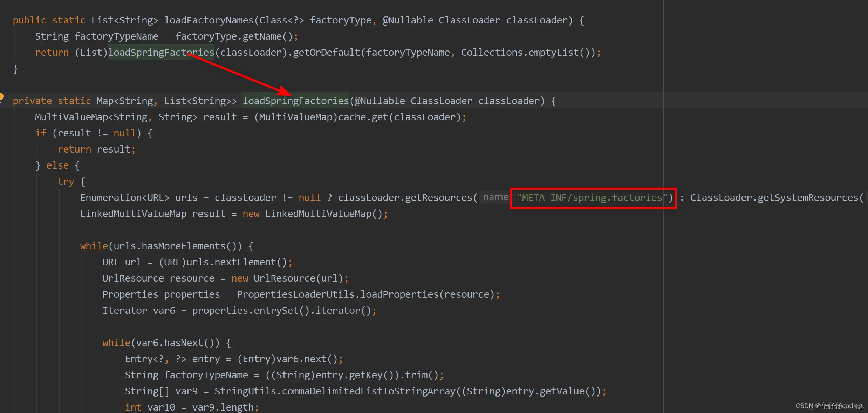Click the yellow intention lightbulb icon
This screenshot has height=413, width=868.
coord(1,97)
